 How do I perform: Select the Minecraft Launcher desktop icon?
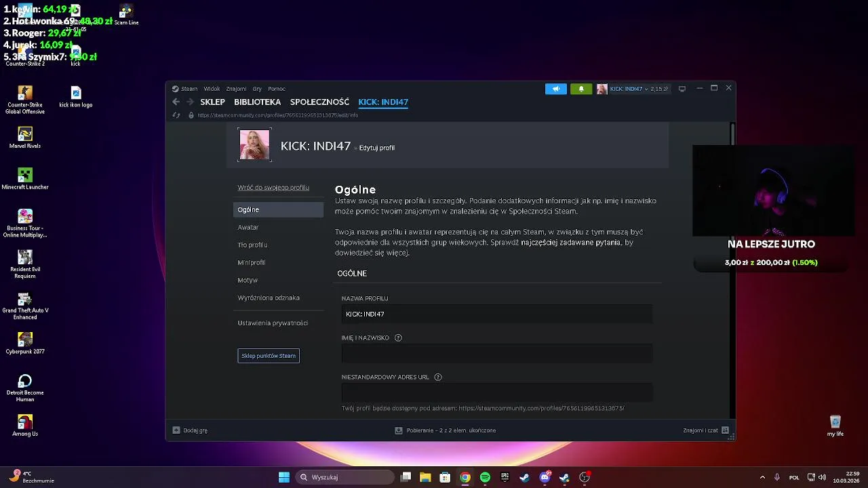[x=25, y=180]
